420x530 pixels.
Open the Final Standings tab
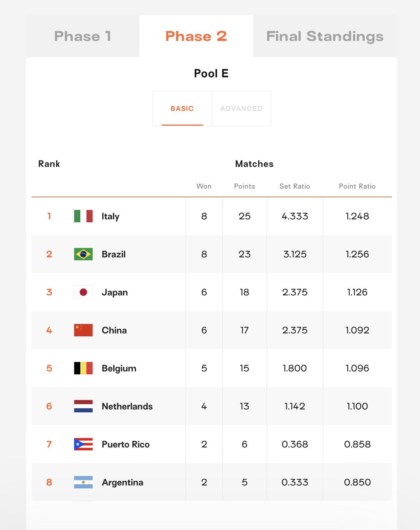(x=325, y=36)
